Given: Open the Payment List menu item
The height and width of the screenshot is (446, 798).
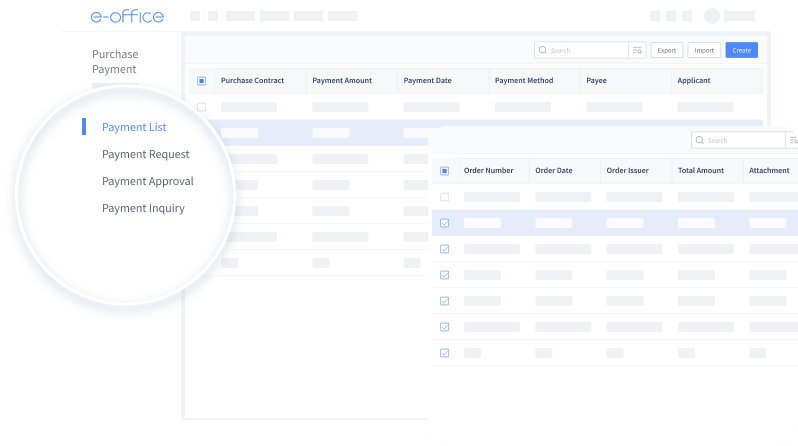Looking at the screenshot, I should (134, 127).
